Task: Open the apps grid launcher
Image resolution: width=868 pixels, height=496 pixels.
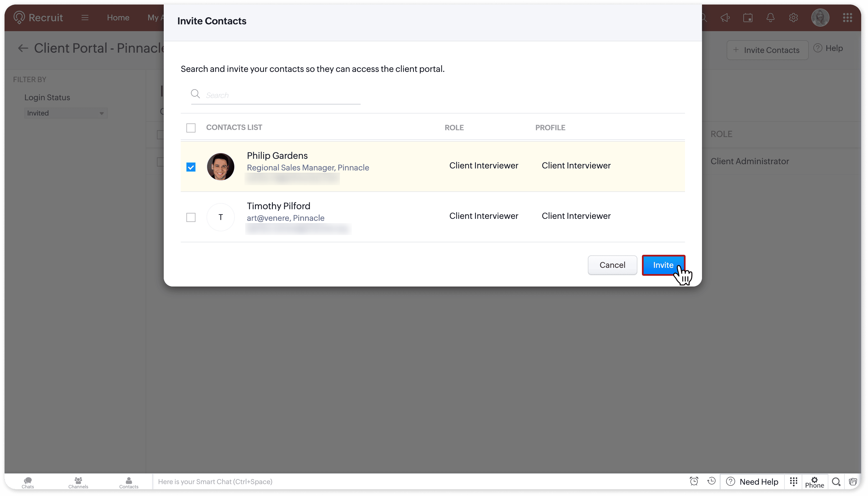Action: coord(847,18)
